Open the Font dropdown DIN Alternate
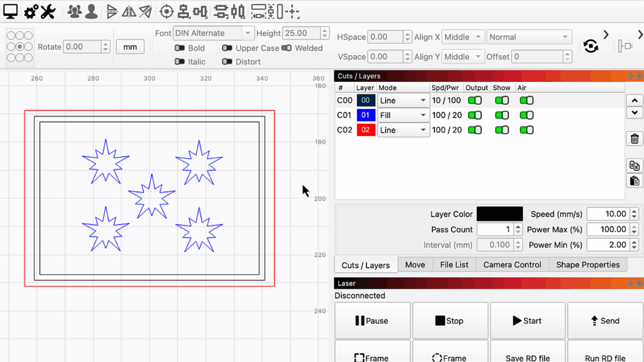 [213, 33]
